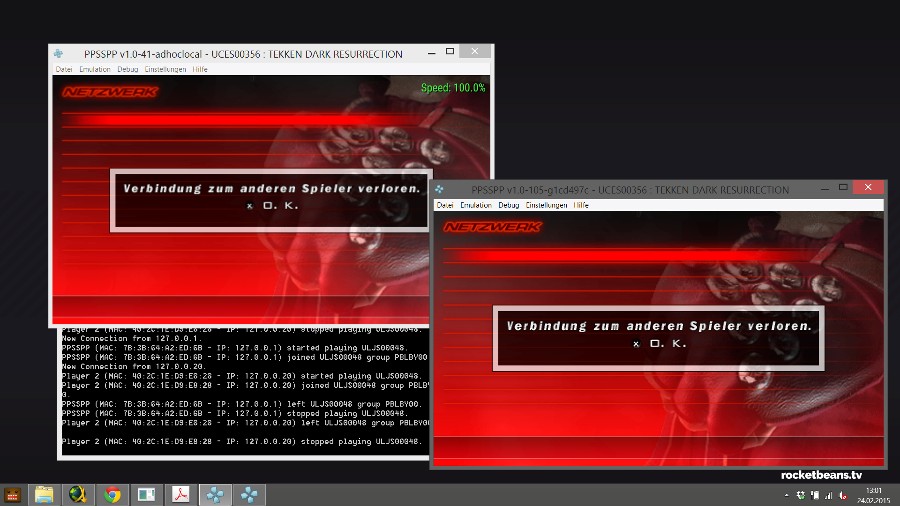Open Hilfe menu in v1.0-105 PPSSPP window
The height and width of the screenshot is (506, 900).
point(580,204)
